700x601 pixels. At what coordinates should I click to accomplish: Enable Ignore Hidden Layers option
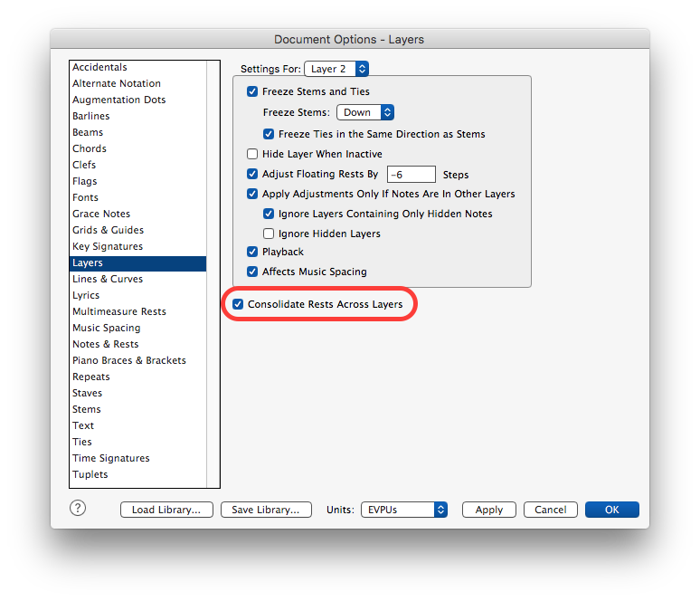269,234
